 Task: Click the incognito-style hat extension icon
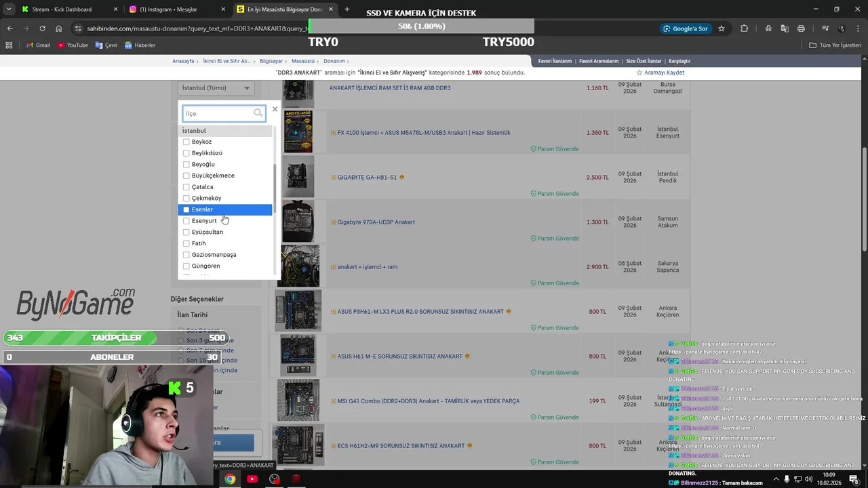(x=768, y=28)
